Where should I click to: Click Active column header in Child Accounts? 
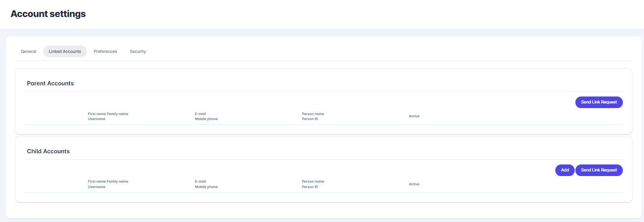coord(414,184)
